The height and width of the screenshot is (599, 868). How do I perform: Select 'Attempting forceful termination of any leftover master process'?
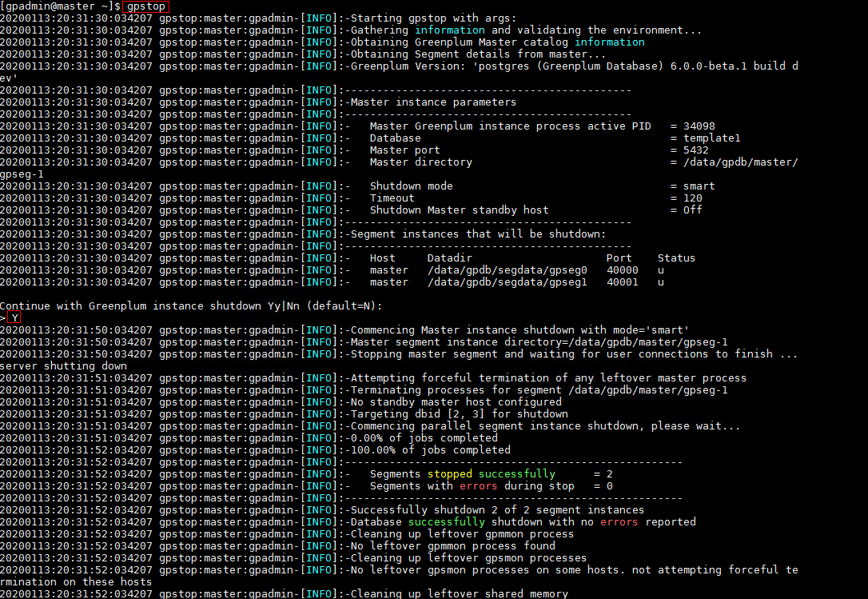548,378
